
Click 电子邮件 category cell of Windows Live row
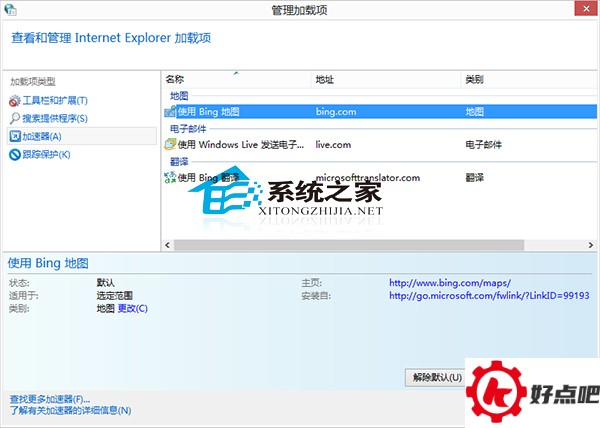(x=483, y=145)
